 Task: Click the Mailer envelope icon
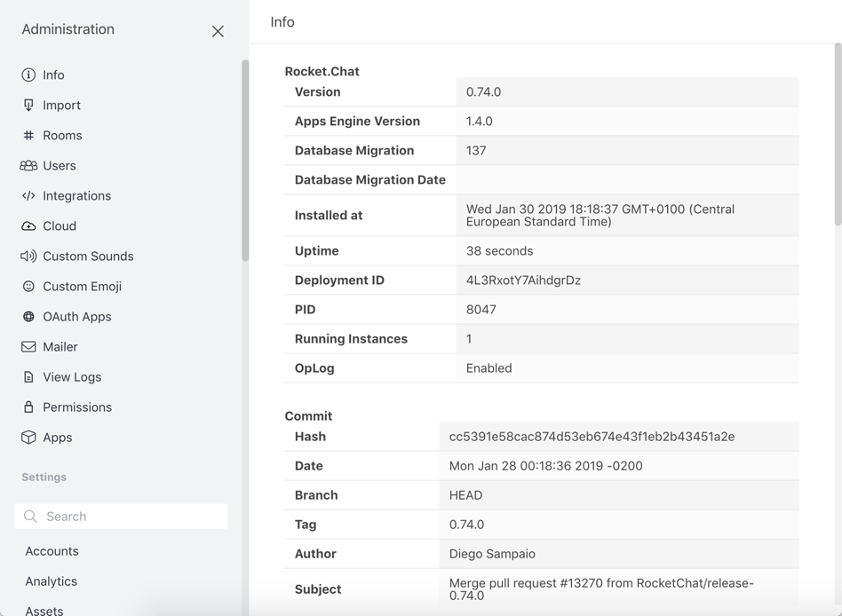tap(28, 347)
